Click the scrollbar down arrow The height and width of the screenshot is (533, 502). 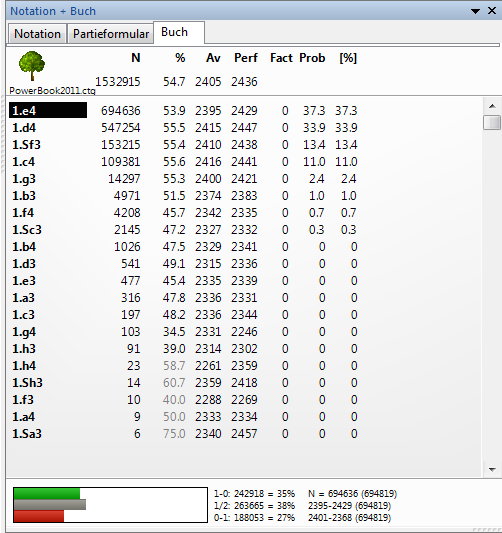click(492, 469)
